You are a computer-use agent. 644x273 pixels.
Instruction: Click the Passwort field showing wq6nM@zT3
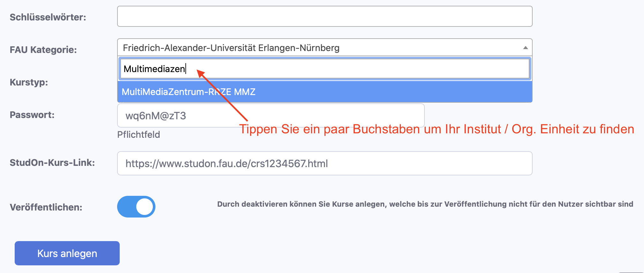[271, 116]
